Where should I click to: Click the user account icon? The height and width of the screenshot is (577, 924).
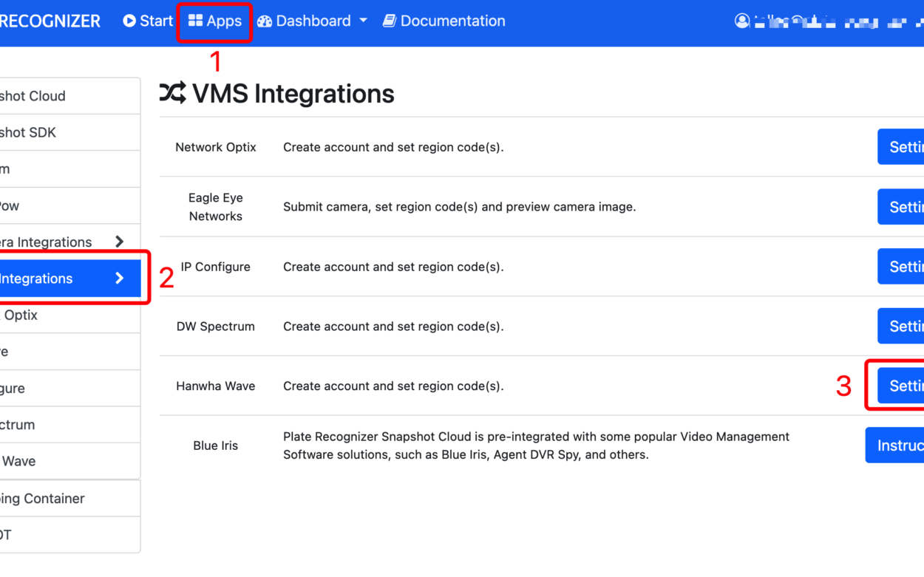pos(742,21)
